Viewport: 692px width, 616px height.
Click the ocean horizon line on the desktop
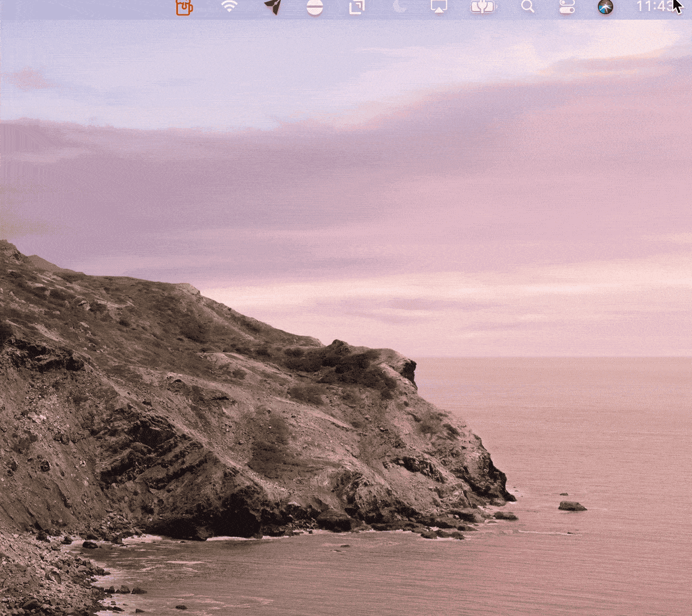(553, 357)
